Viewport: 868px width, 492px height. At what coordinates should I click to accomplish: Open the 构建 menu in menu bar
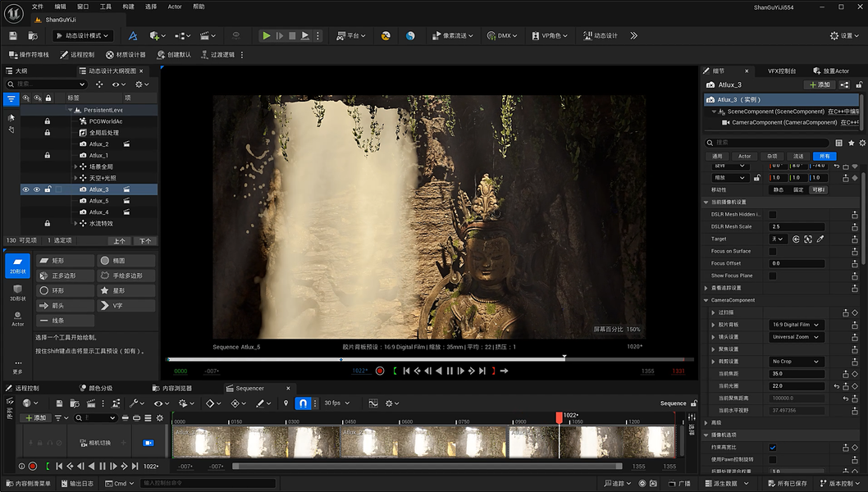click(128, 7)
